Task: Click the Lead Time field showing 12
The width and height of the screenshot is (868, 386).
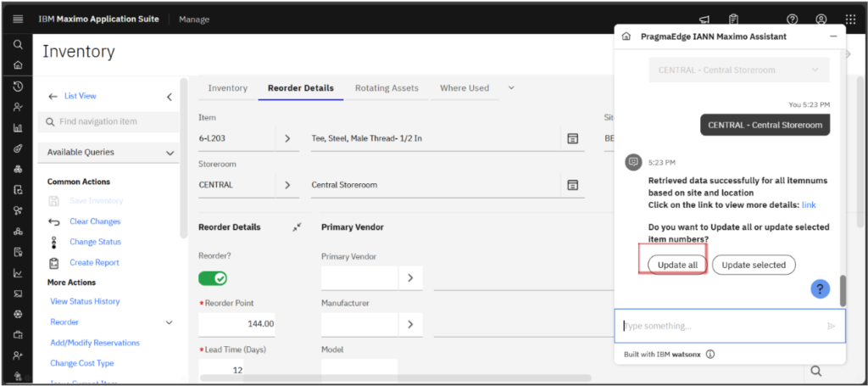Action: click(x=221, y=369)
